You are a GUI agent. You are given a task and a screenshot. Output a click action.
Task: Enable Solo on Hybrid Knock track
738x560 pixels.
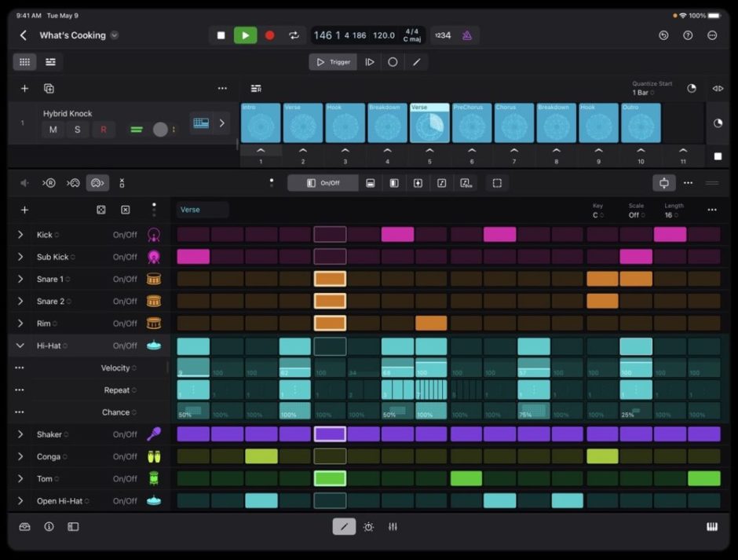pos(77,130)
